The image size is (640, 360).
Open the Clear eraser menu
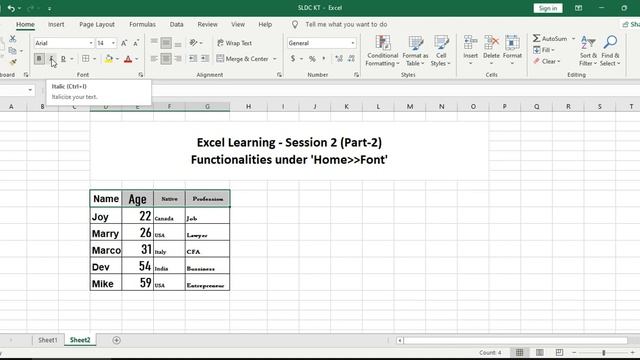547,61
